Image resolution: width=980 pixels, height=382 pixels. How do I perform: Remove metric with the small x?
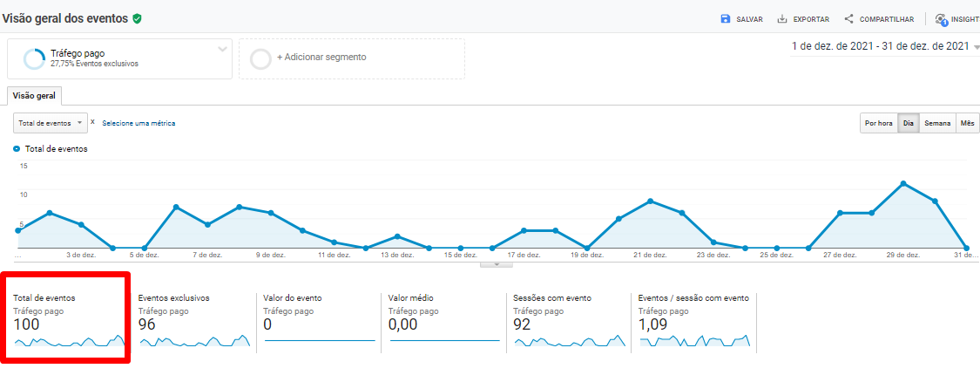[x=93, y=122]
